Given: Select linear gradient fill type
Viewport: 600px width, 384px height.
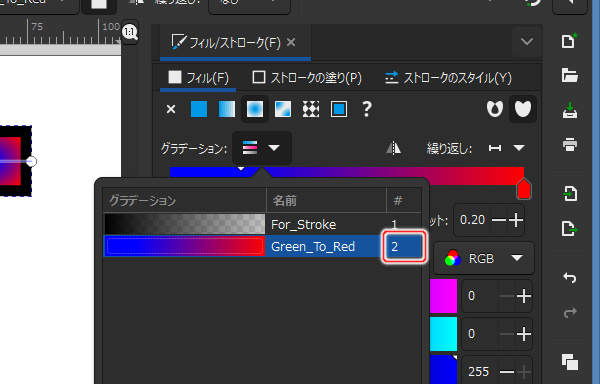Looking at the screenshot, I should (227, 109).
